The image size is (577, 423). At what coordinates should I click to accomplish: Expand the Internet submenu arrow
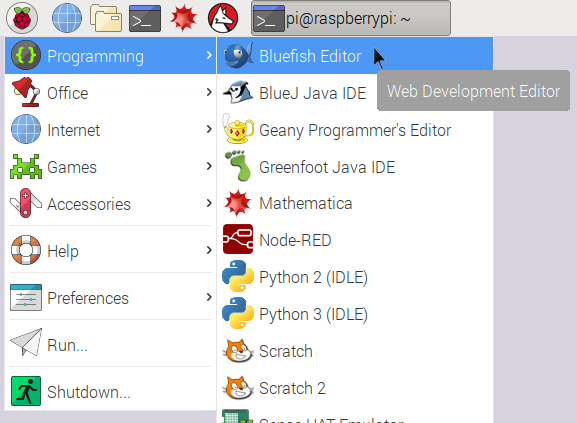[x=209, y=129]
